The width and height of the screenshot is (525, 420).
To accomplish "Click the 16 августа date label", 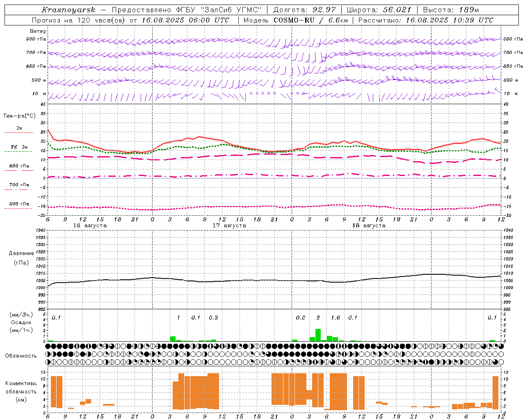I will point(90,226).
